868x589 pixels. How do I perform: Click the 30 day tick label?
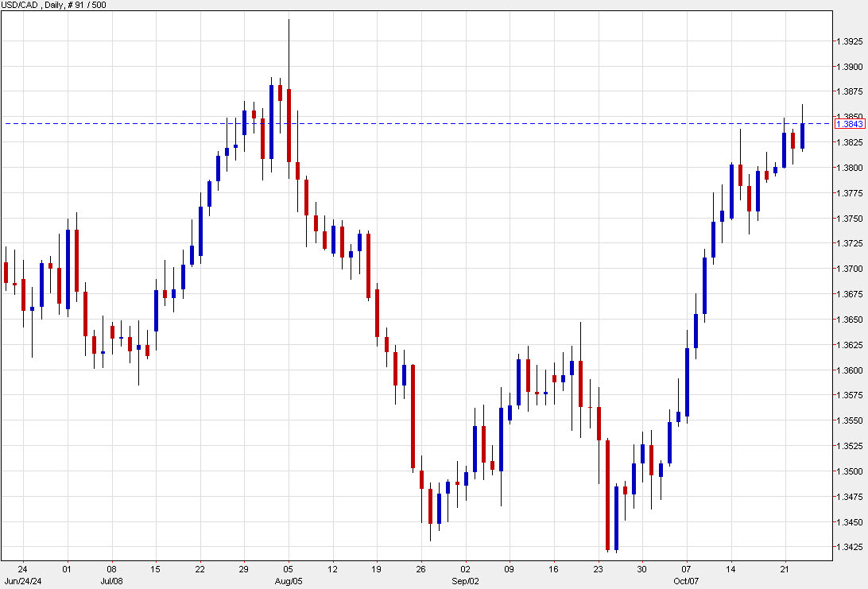[642, 569]
